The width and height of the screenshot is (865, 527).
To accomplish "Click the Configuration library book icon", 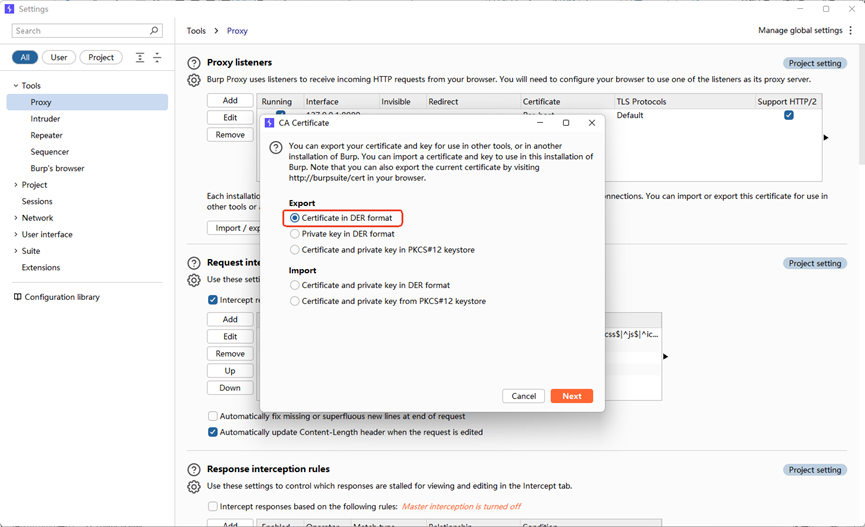I will (x=17, y=297).
